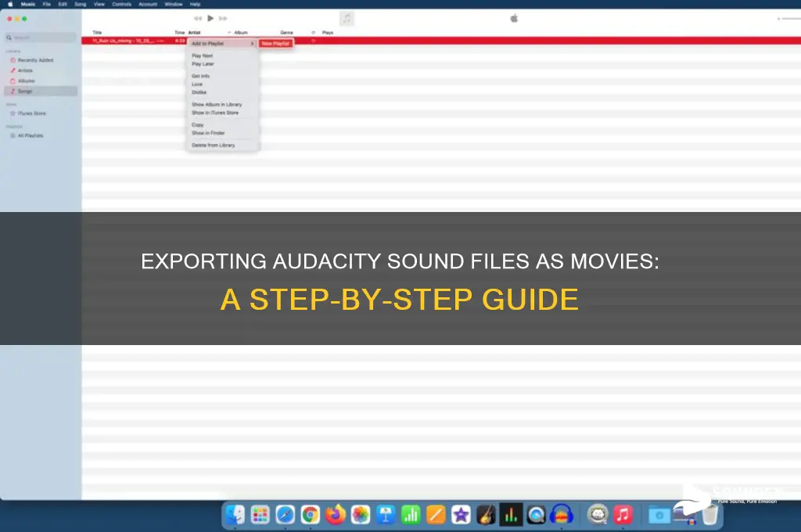The width and height of the screenshot is (801, 532).
Task: Choose Delete from Library
Action: (x=213, y=146)
